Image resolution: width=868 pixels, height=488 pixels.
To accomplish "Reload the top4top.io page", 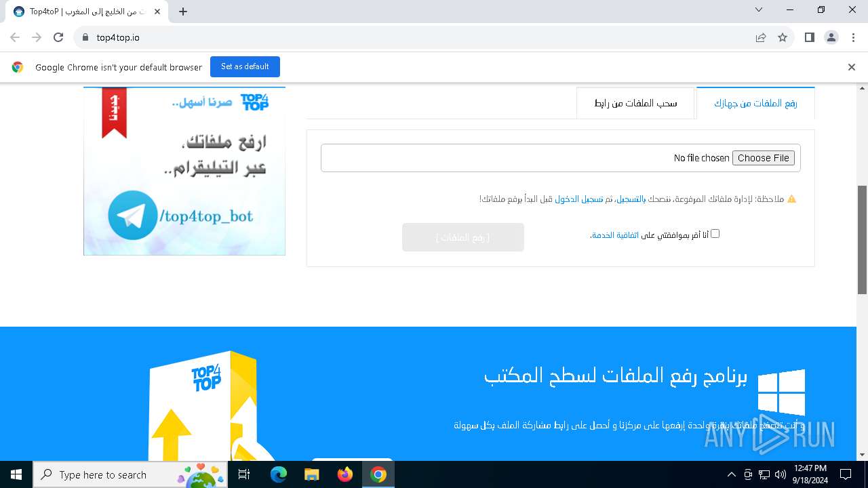I will tap(58, 37).
